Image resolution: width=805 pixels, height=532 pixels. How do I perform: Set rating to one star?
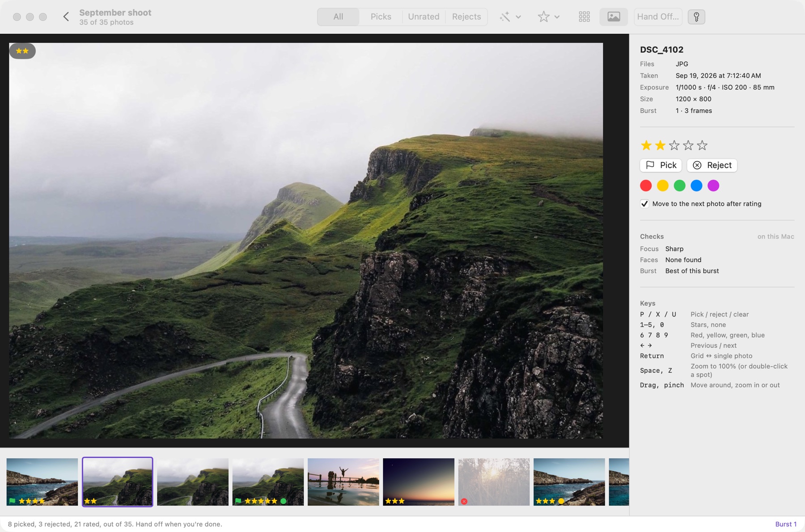646,145
